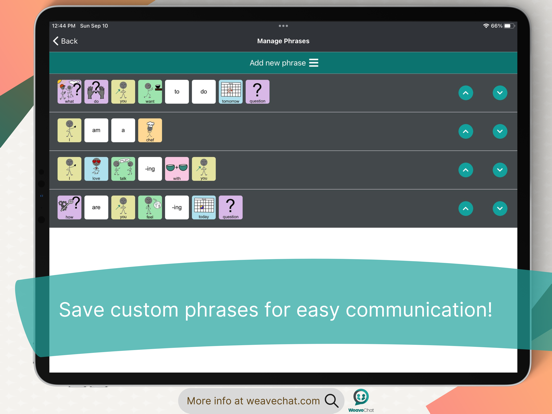Open the hamburger icon beside Add new phrase
Viewport: 552px width, 414px height.
tap(314, 63)
